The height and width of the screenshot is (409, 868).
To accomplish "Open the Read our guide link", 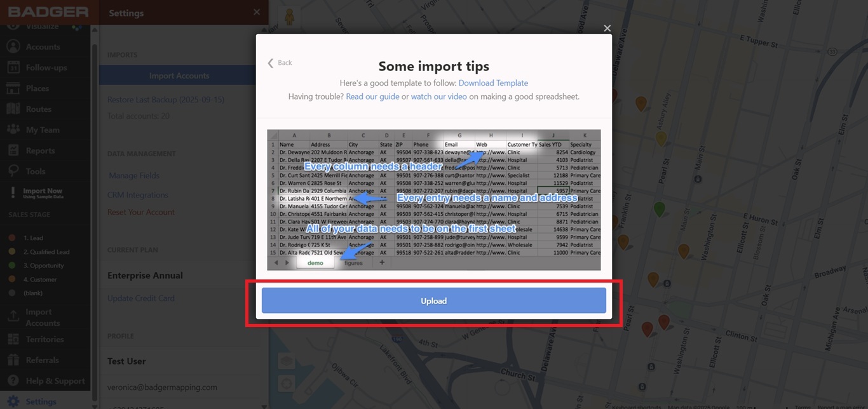I will click(x=372, y=97).
